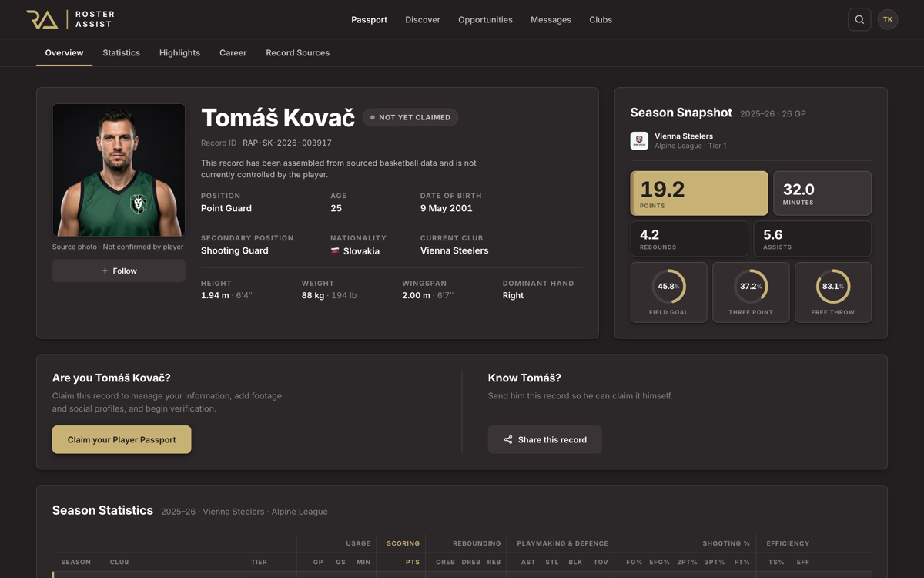Screen dimensions: 924x578
Task: Click the GP column header
Action: (318, 562)
